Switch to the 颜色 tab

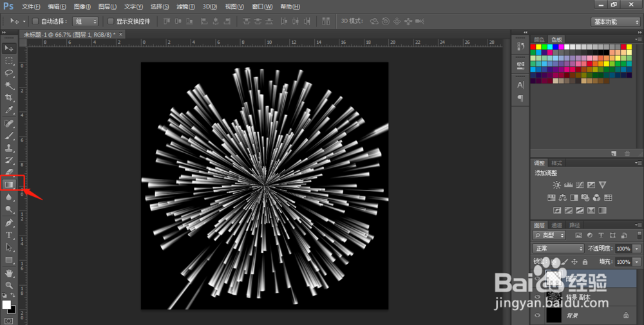click(539, 39)
